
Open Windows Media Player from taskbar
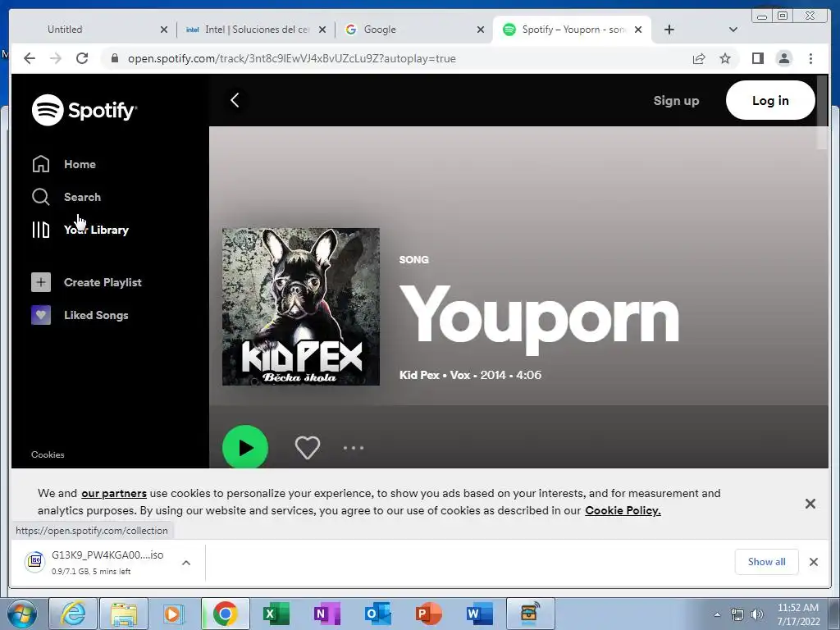(x=174, y=614)
